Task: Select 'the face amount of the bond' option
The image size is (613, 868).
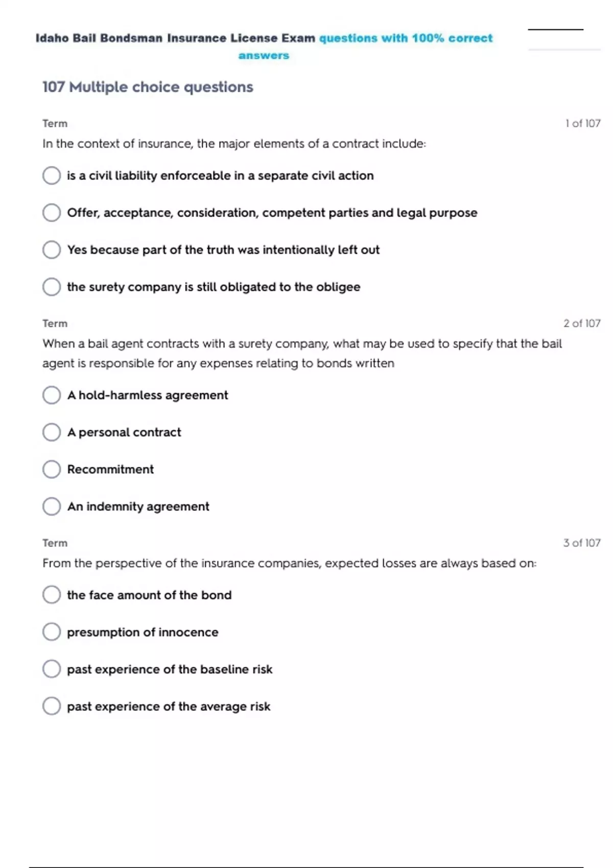Action: coord(52,595)
